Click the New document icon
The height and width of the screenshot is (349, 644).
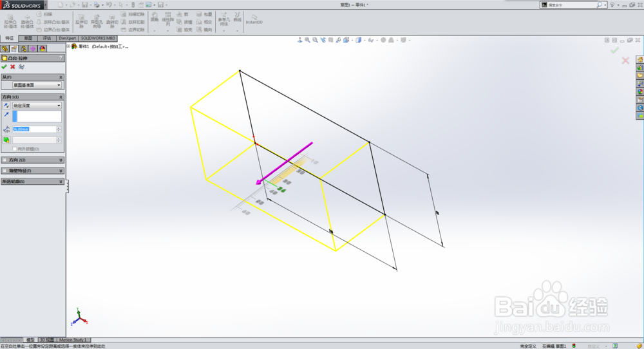click(x=61, y=5)
